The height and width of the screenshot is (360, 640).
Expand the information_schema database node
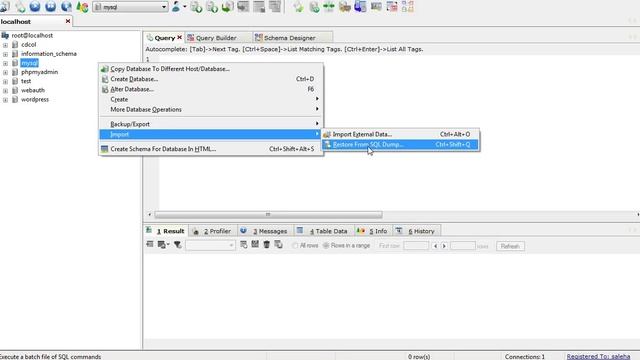(x=5, y=54)
